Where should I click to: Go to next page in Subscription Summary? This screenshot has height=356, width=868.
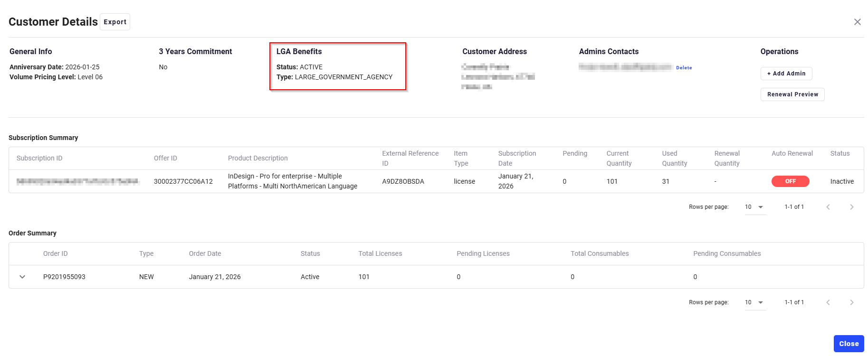click(x=851, y=207)
